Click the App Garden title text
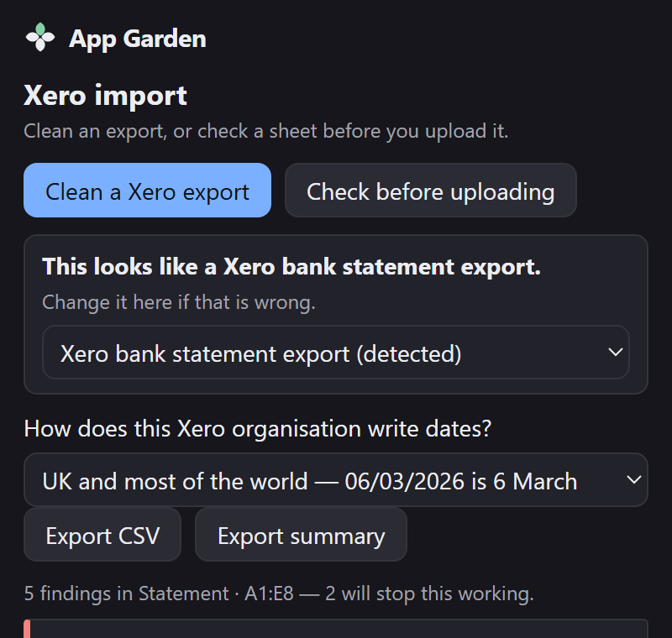 coord(138,39)
